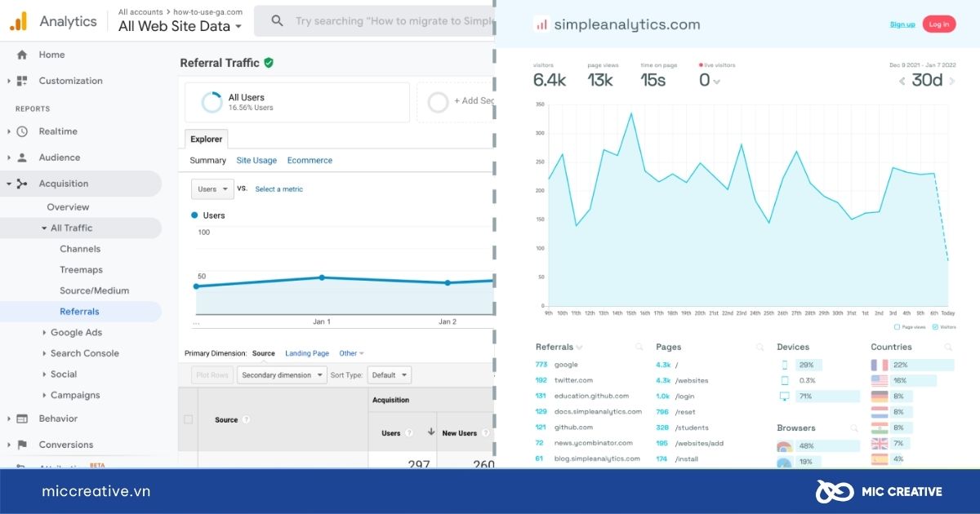The image size is (980, 514).
Task: Collapse the All Traffic tree item
Action: 45,228
